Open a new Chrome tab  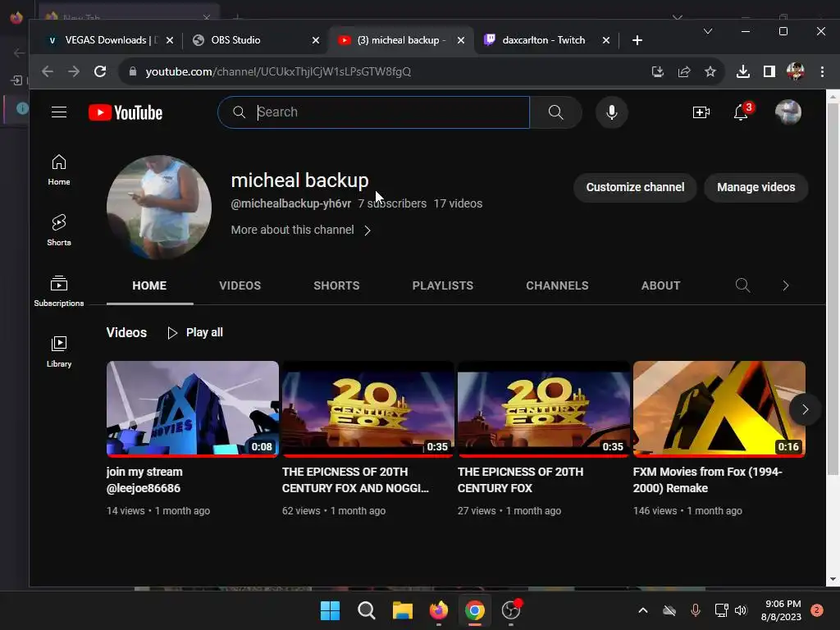tap(637, 40)
